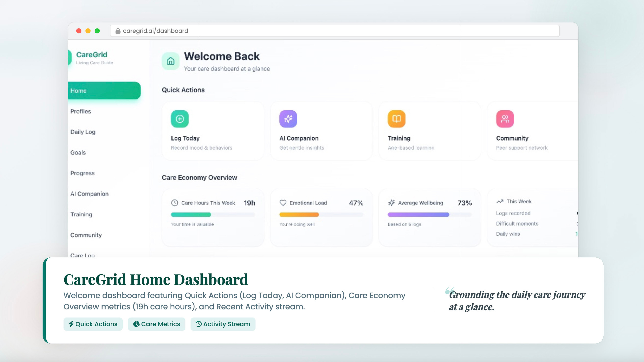Click the padlock icon in address bar
This screenshot has height=362, width=644.
point(118,31)
